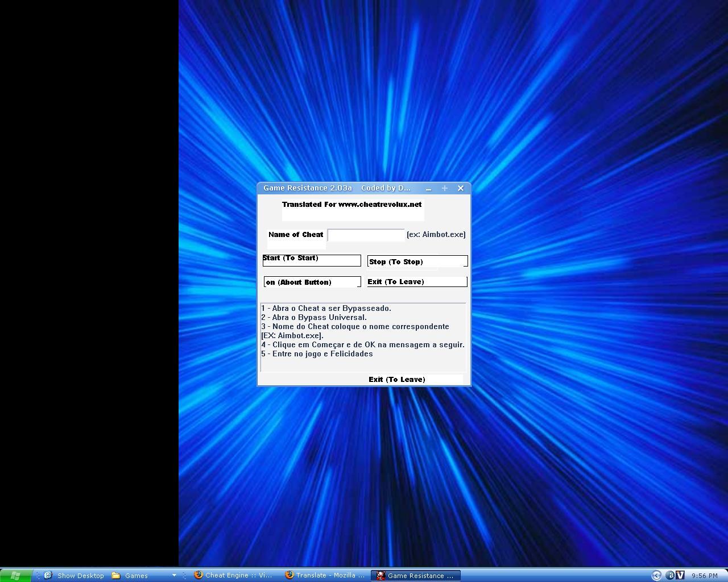Click the Start (To Start) button

coord(312,260)
